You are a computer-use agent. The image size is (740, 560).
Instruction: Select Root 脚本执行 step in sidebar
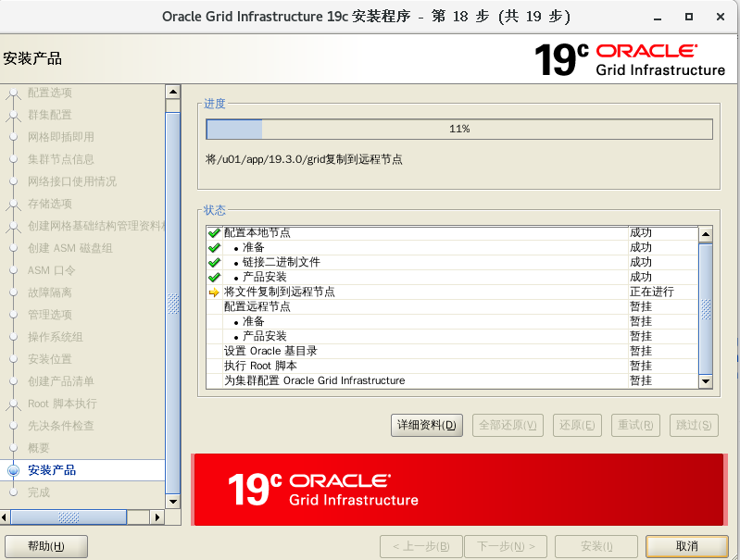click(x=62, y=404)
